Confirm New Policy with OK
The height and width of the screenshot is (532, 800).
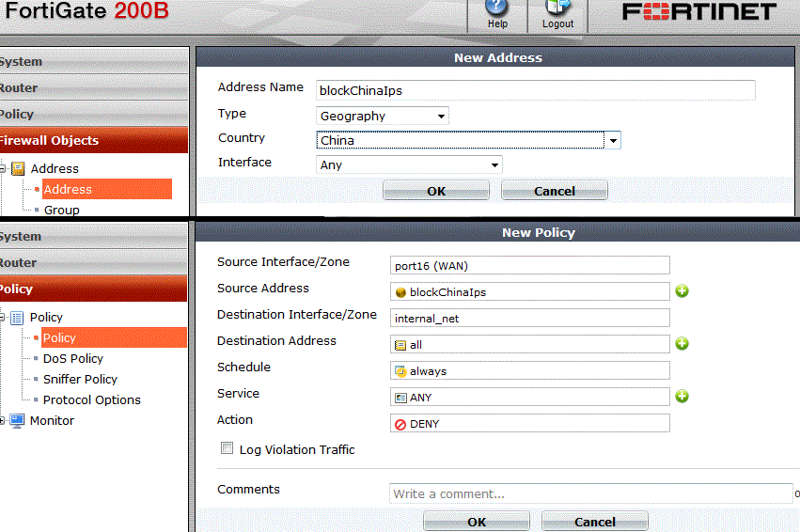click(x=477, y=522)
